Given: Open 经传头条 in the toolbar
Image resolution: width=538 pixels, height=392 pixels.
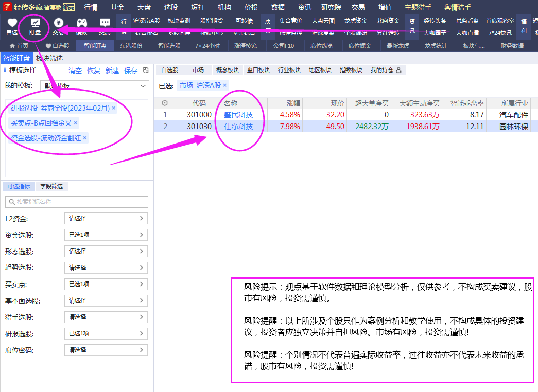Looking at the screenshot, I should 435,21.
